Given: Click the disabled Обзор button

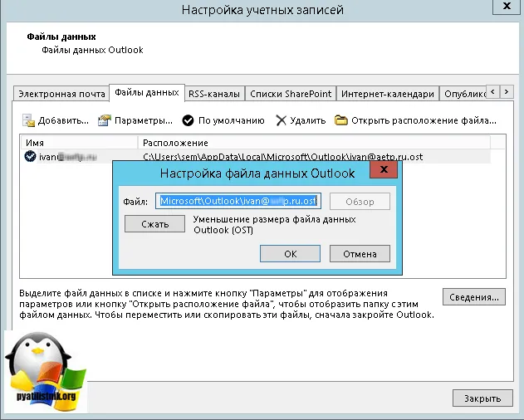Looking at the screenshot, I should (x=360, y=202).
